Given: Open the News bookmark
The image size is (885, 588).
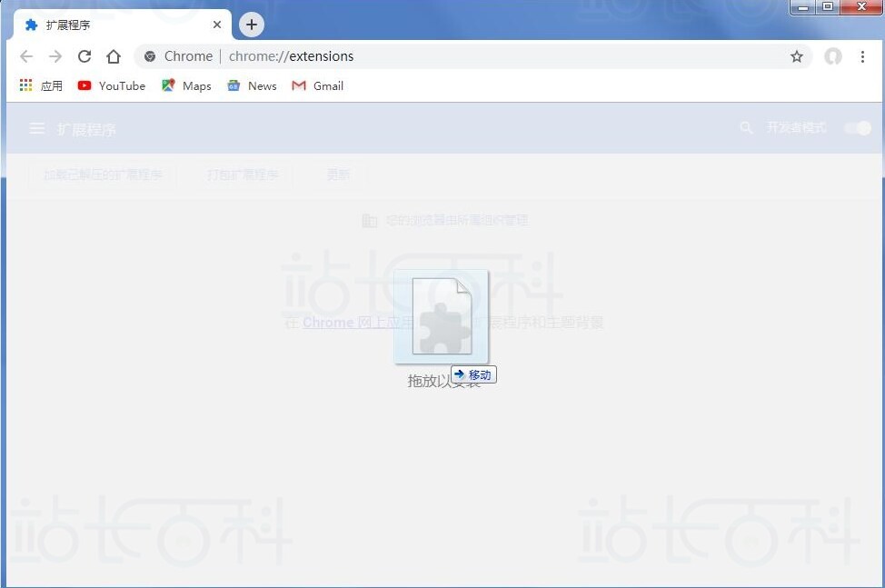Looking at the screenshot, I should pos(252,85).
